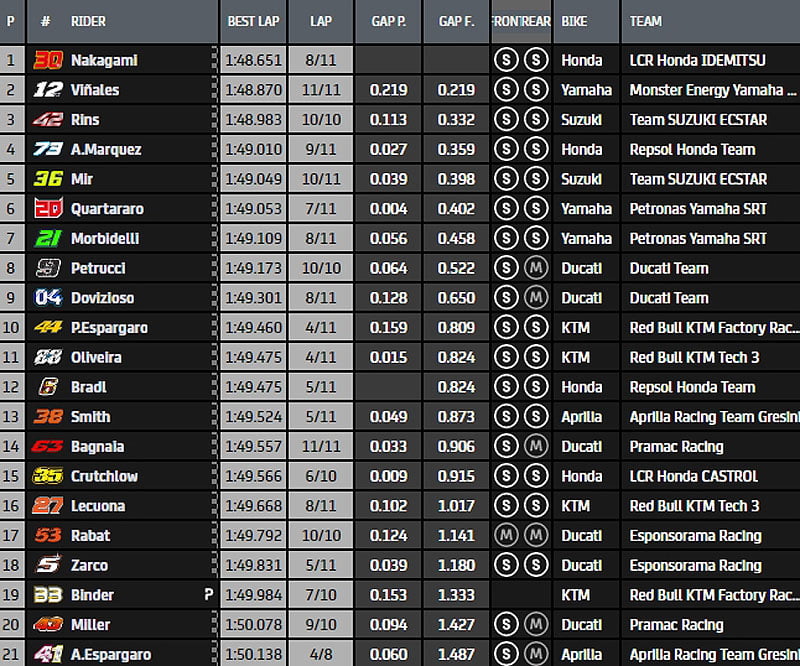This screenshot has width=800, height=666.
Task: Click Nakagami's front soft tyre icon
Action: (506, 60)
